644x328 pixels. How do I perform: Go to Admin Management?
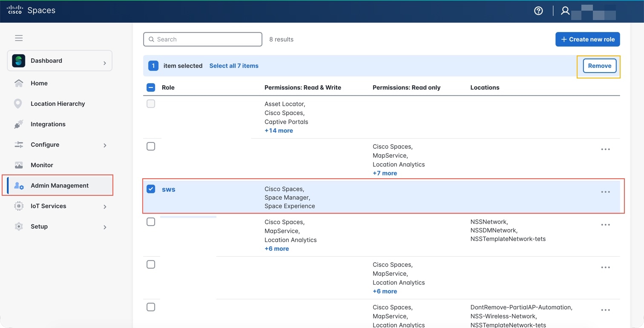59,186
